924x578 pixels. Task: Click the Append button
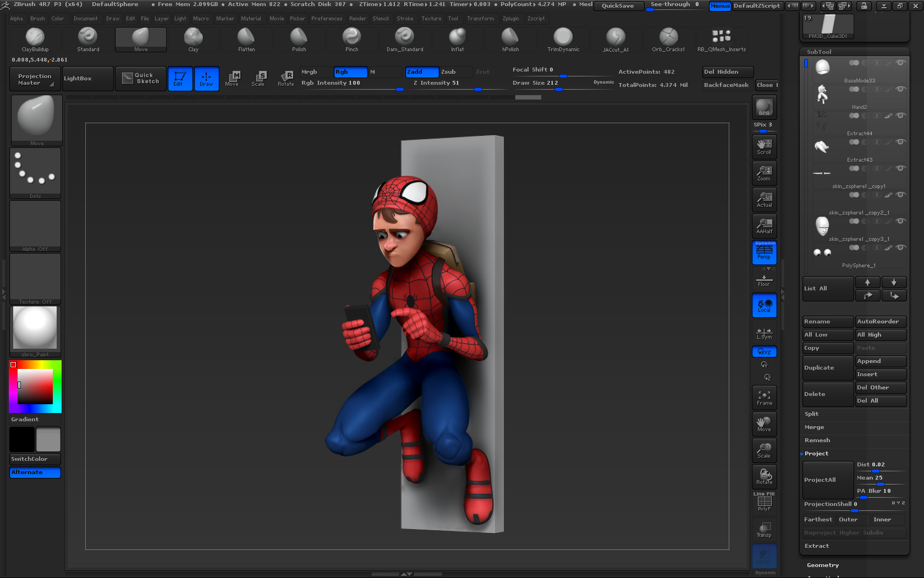881,361
